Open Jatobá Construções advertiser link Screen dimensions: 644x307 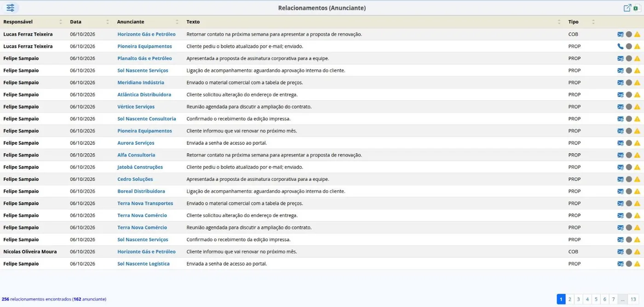140,167
